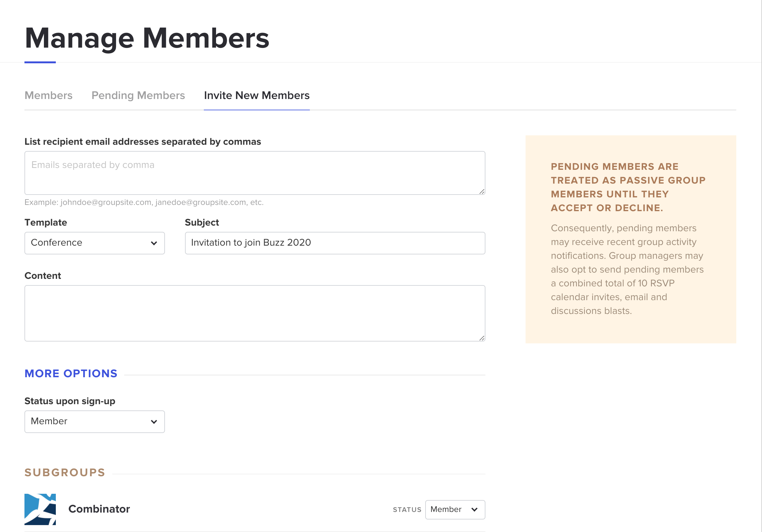Open the Pending Members tab
762x532 pixels.
point(138,96)
